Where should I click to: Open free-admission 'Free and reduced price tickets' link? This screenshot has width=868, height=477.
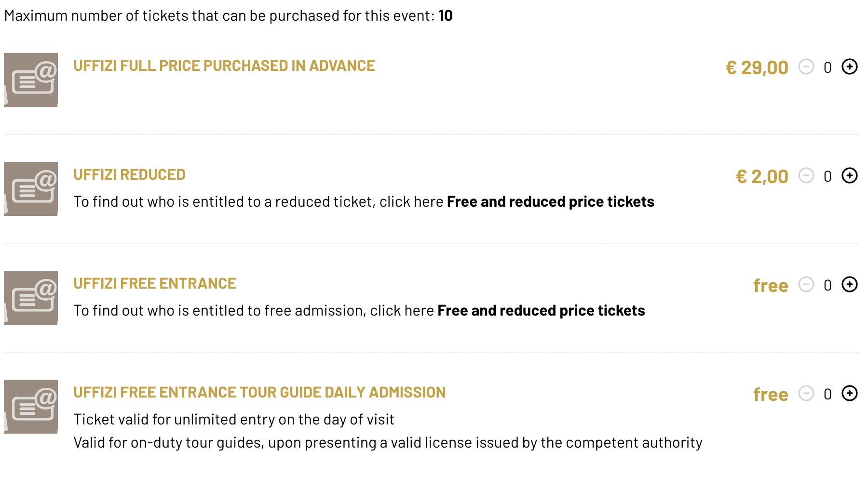[541, 310]
